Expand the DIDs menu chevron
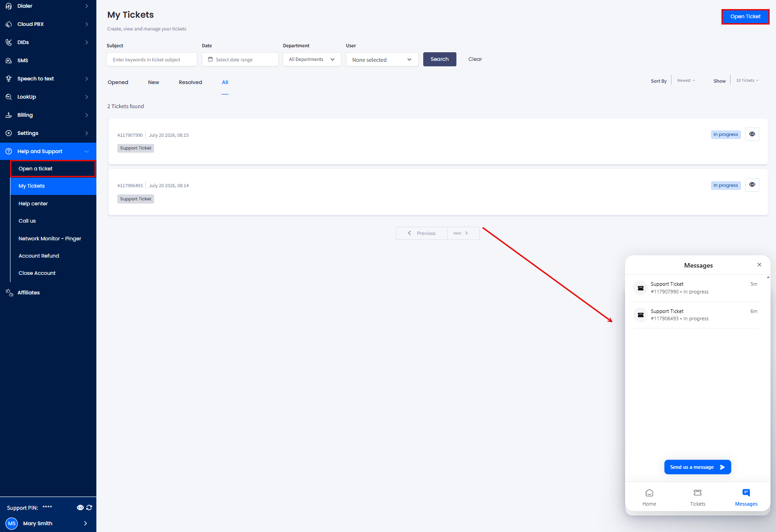776x532 pixels. point(86,42)
